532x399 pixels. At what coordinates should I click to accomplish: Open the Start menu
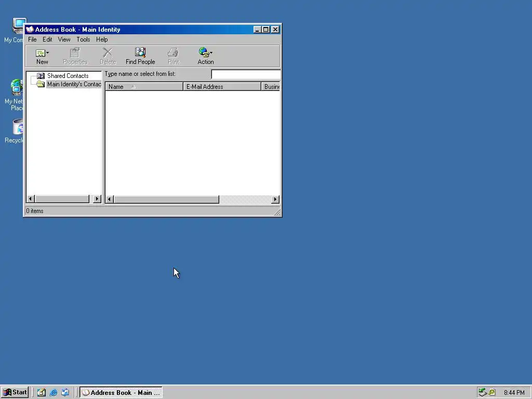14,392
